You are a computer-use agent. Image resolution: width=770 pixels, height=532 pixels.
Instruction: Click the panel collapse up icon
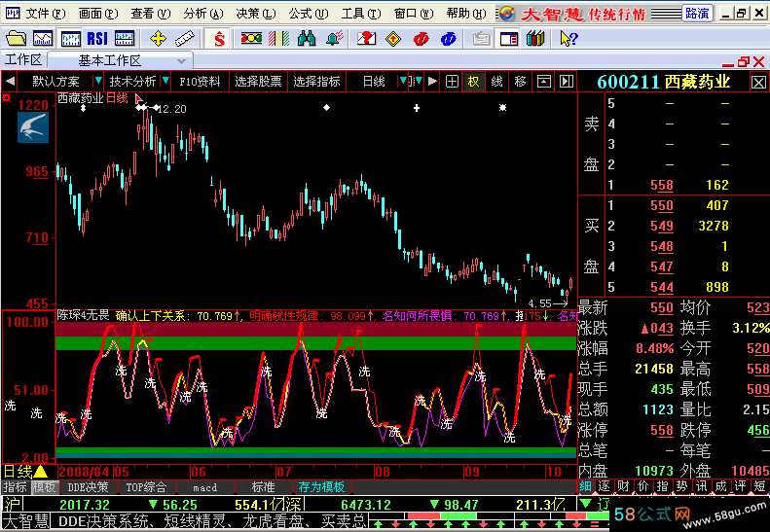click(543, 82)
